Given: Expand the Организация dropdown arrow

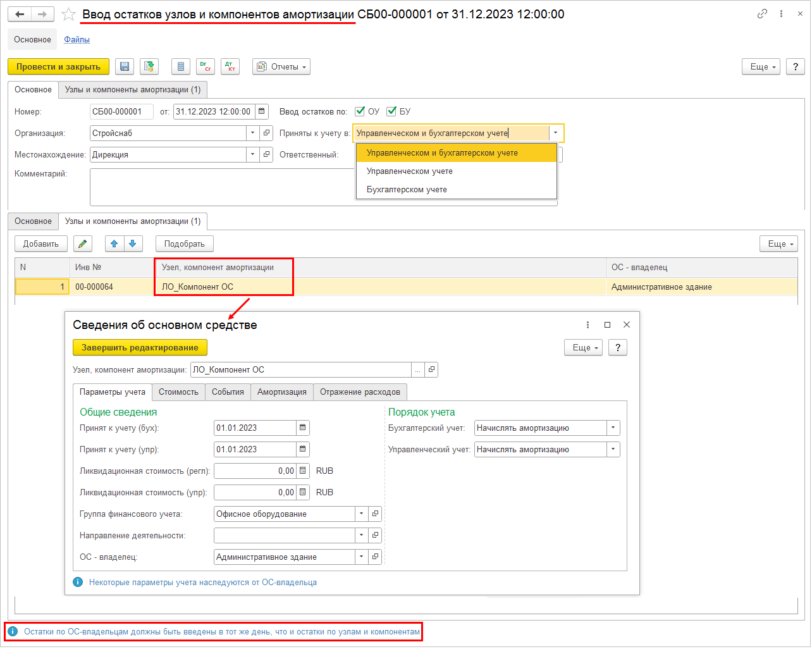Looking at the screenshot, I should click(x=252, y=133).
